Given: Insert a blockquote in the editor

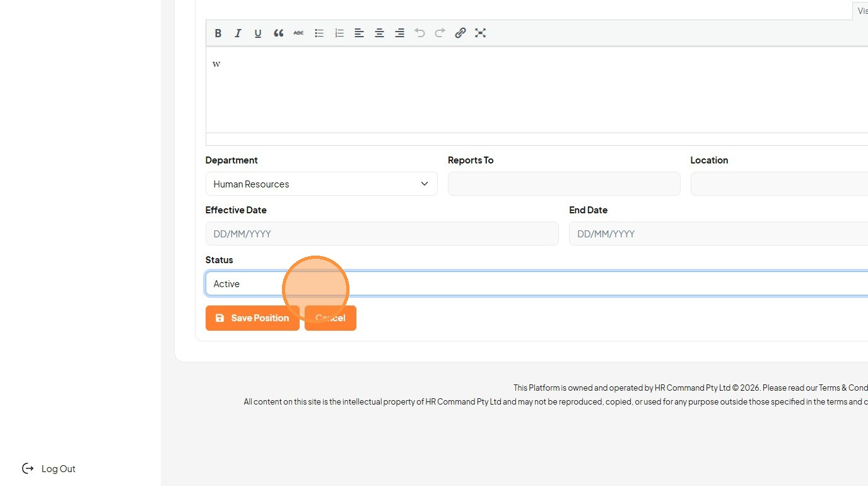Looking at the screenshot, I should 278,33.
